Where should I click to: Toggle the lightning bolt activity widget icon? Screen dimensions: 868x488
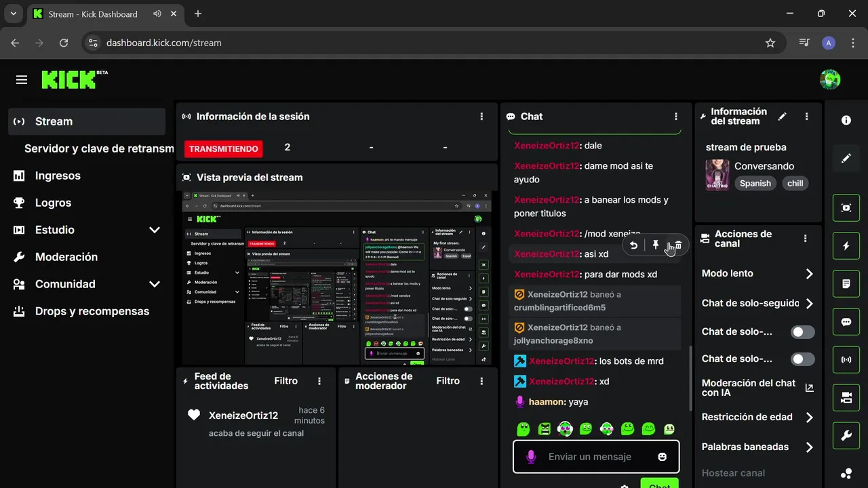(846, 246)
